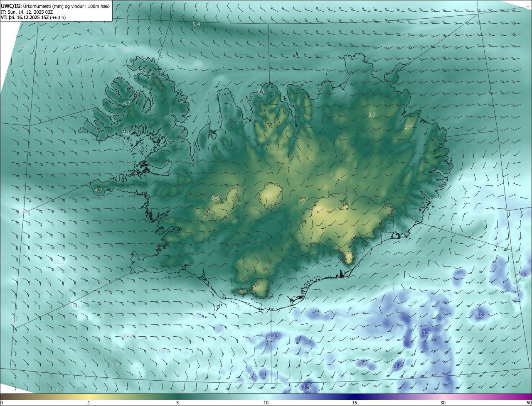Select the 8.4 value label
532x406 pixels.
(x=25, y=47)
